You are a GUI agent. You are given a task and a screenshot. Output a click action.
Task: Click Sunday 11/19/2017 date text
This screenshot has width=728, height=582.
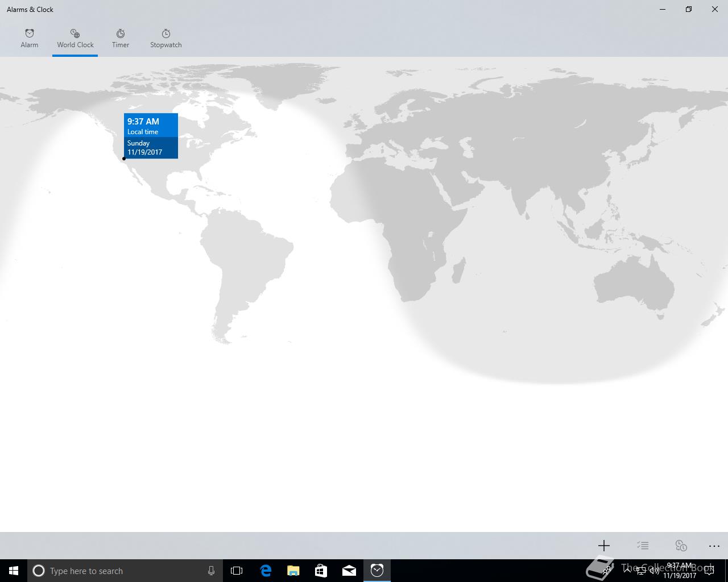coord(145,148)
